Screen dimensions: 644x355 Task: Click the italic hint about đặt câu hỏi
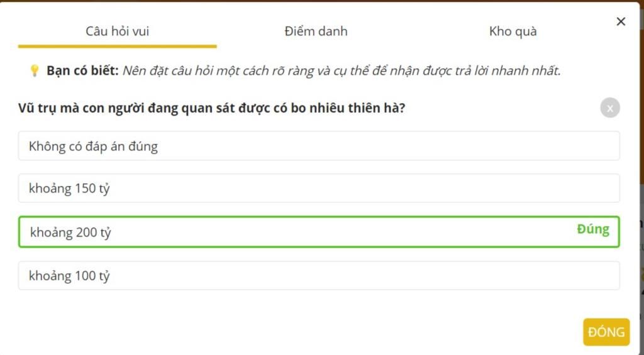pos(341,70)
